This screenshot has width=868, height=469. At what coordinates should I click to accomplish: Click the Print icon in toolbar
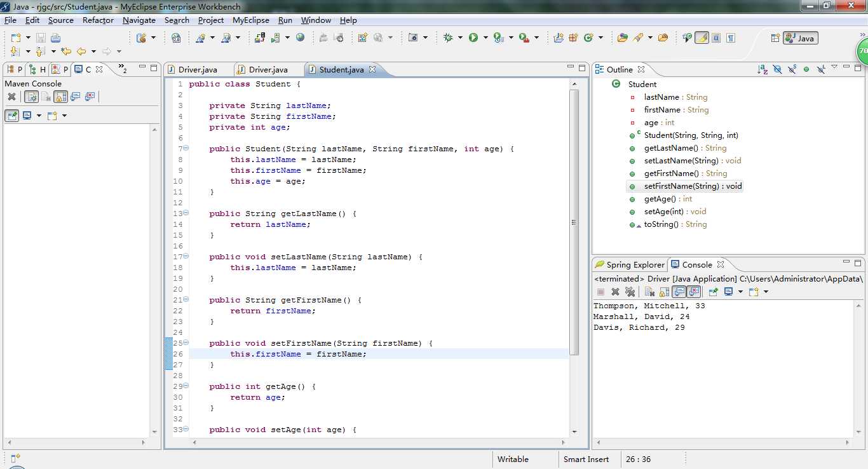tap(55, 38)
